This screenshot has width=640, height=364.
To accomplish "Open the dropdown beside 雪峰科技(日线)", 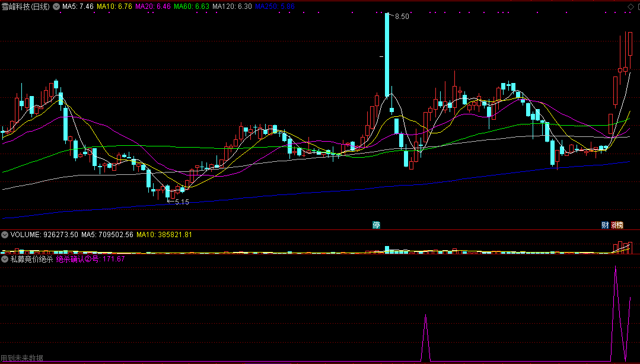I will click(x=56, y=7).
